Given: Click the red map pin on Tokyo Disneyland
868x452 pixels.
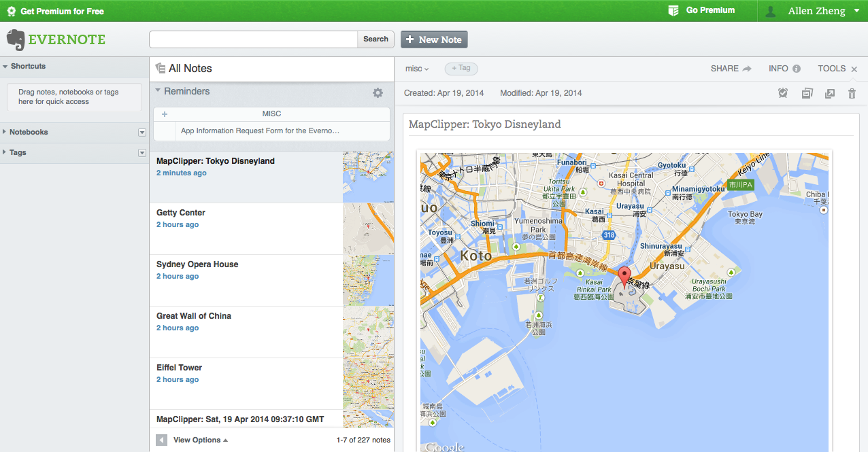Looking at the screenshot, I should click(624, 279).
